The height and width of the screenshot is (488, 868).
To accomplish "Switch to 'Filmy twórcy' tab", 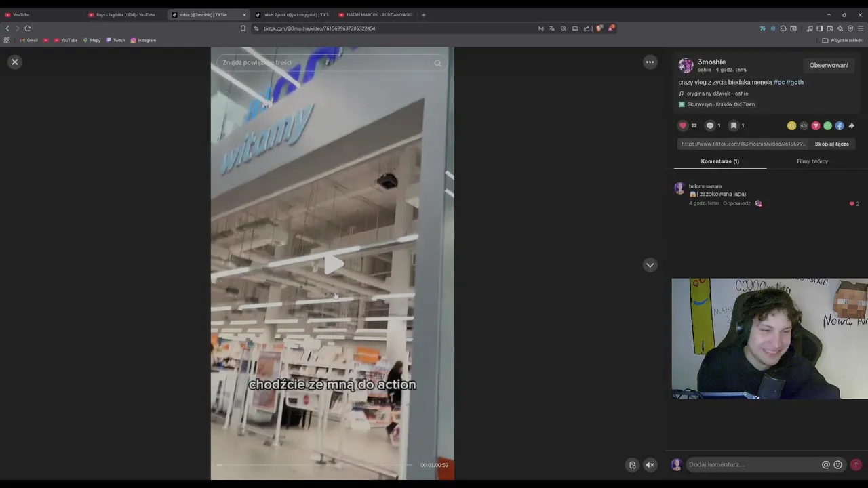I will click(812, 161).
